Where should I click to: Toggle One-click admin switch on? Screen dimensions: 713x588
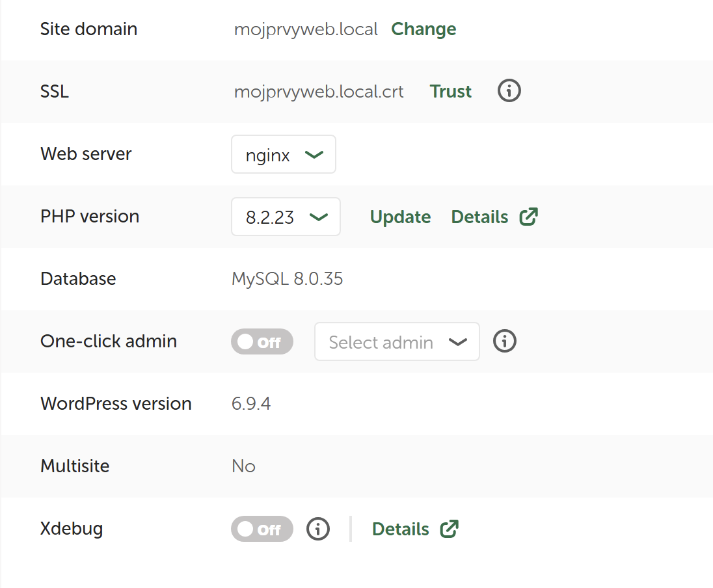pyautogui.click(x=262, y=341)
